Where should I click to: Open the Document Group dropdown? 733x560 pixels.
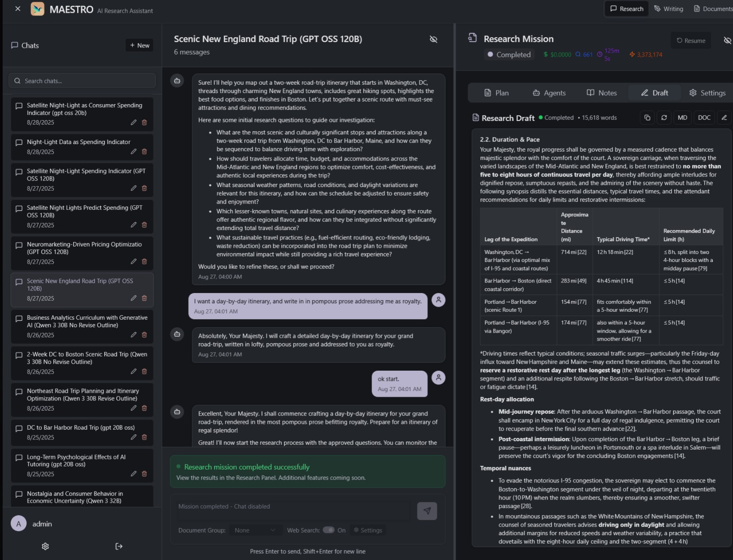pyautogui.click(x=255, y=530)
